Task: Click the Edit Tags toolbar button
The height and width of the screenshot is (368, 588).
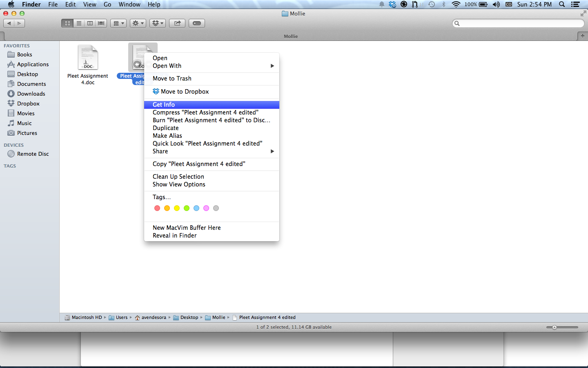Action: [x=196, y=23]
